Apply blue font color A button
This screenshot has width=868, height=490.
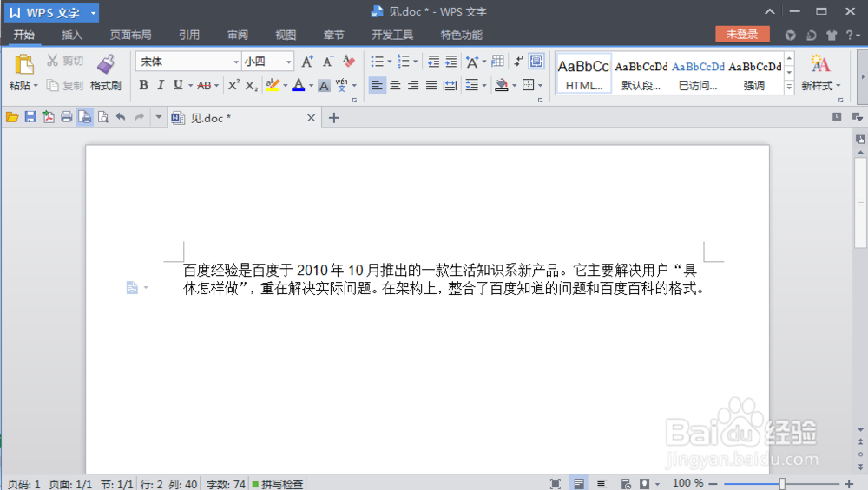click(x=299, y=85)
